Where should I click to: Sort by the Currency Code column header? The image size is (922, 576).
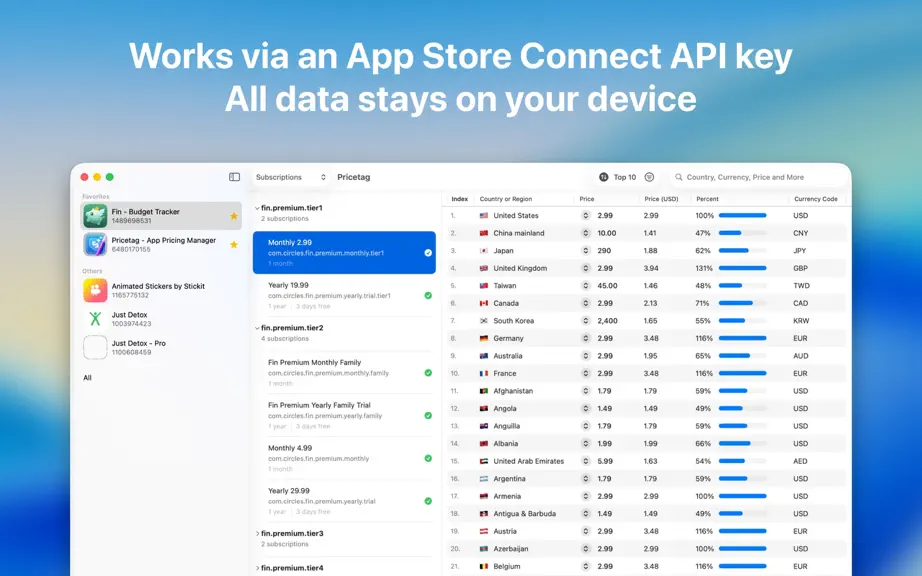(816, 199)
